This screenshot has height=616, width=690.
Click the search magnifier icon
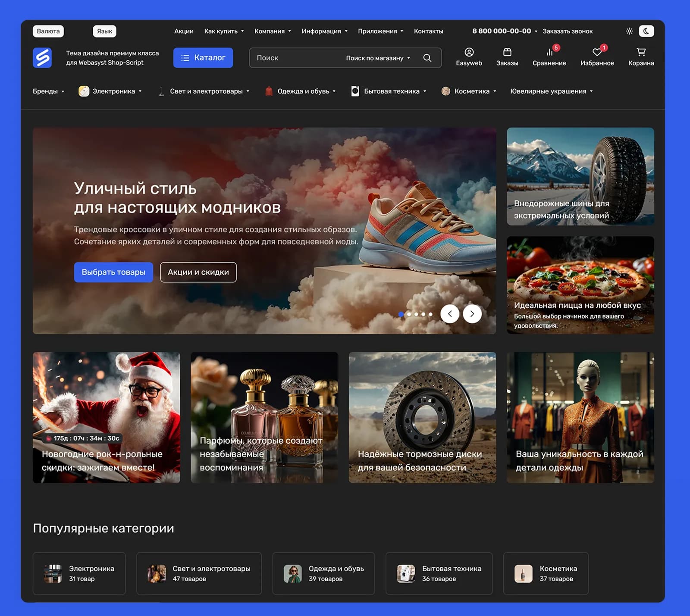[x=427, y=58]
